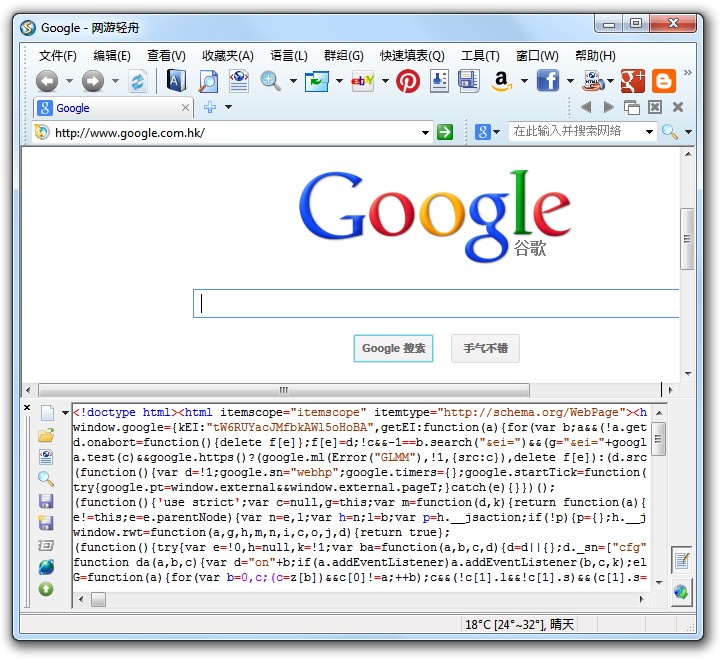This screenshot has width=728, height=660.
Task: Open the Pinterest toolbar icon
Action: [408, 81]
